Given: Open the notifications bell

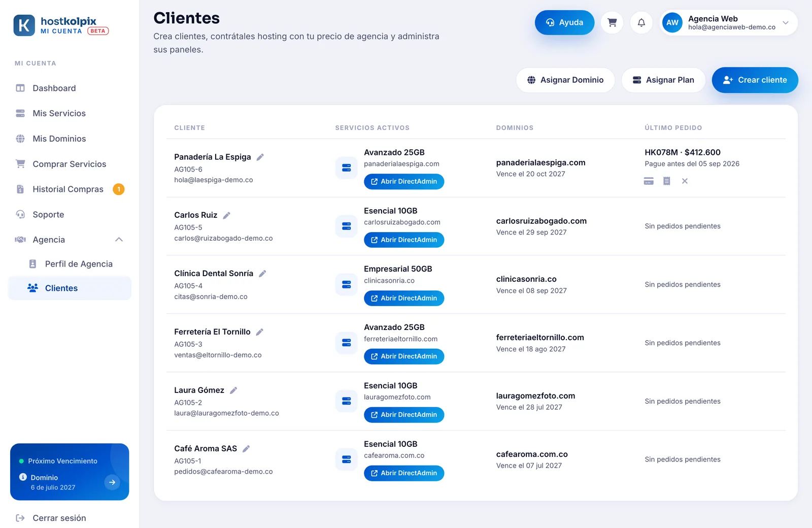Looking at the screenshot, I should pos(641,22).
